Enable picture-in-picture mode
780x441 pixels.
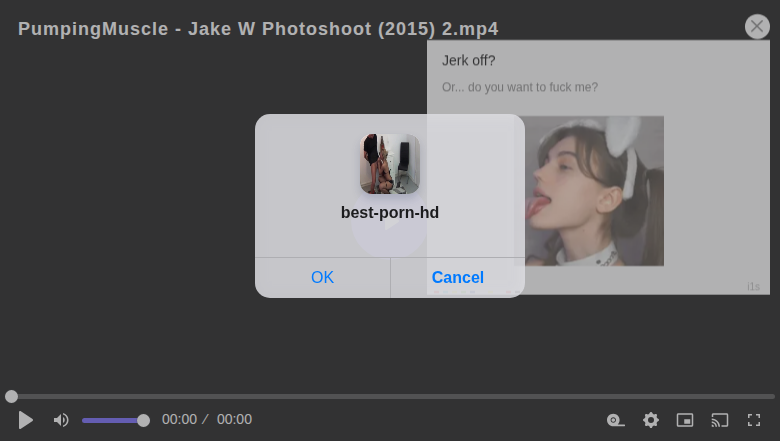click(685, 420)
